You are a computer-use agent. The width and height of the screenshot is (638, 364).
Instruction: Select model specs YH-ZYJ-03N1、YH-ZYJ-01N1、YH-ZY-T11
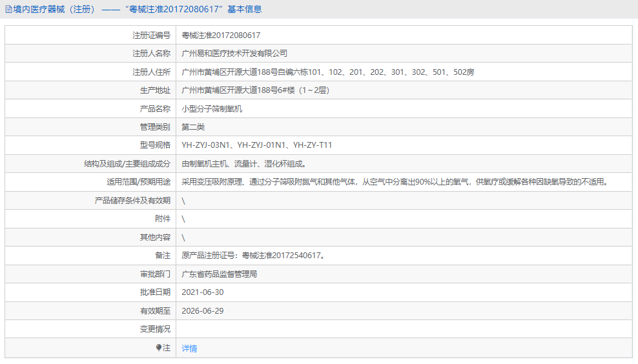pos(257,145)
